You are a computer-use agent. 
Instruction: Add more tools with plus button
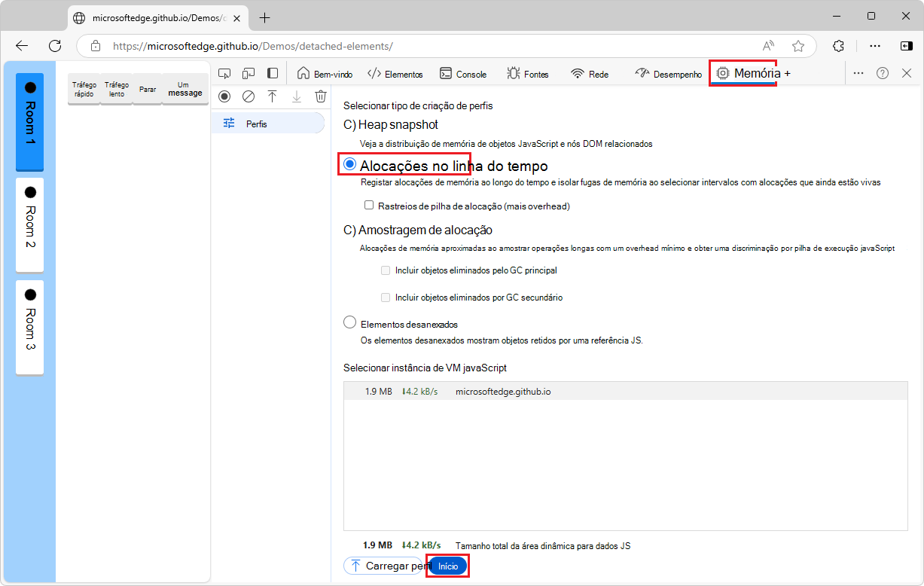(x=788, y=74)
